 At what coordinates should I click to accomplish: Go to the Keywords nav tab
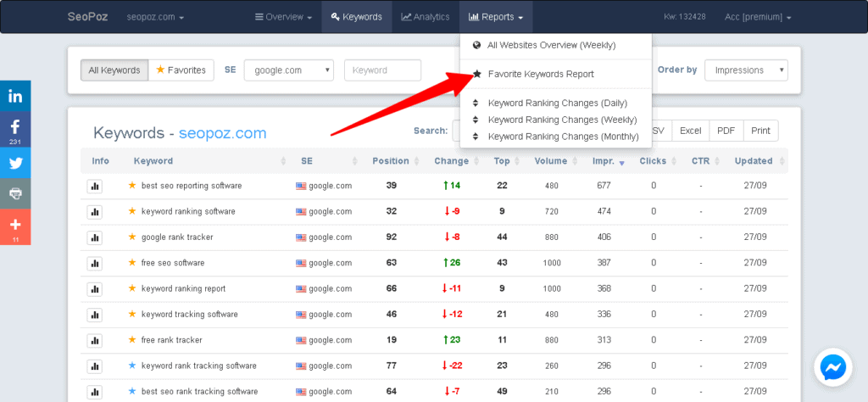[x=357, y=17]
